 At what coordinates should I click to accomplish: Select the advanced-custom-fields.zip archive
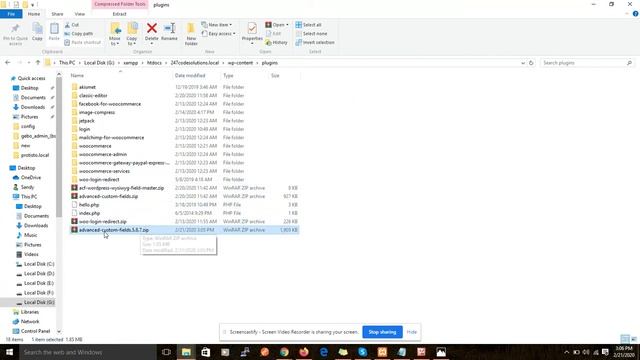pyautogui.click(x=109, y=196)
